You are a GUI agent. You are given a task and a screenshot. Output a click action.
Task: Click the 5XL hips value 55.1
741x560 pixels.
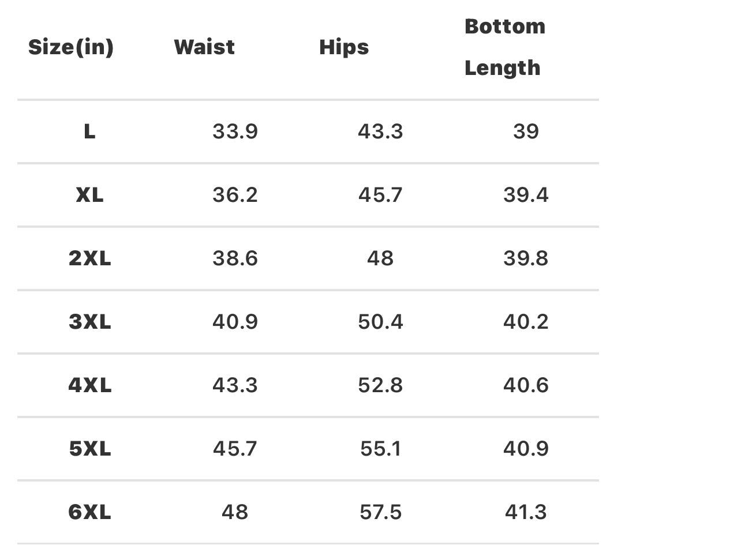380,449
